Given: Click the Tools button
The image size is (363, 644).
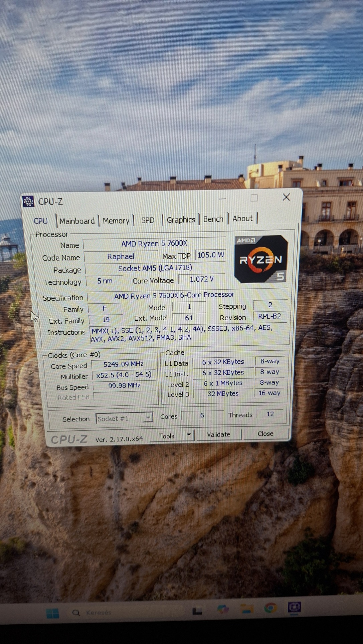Looking at the screenshot, I should tap(167, 436).
